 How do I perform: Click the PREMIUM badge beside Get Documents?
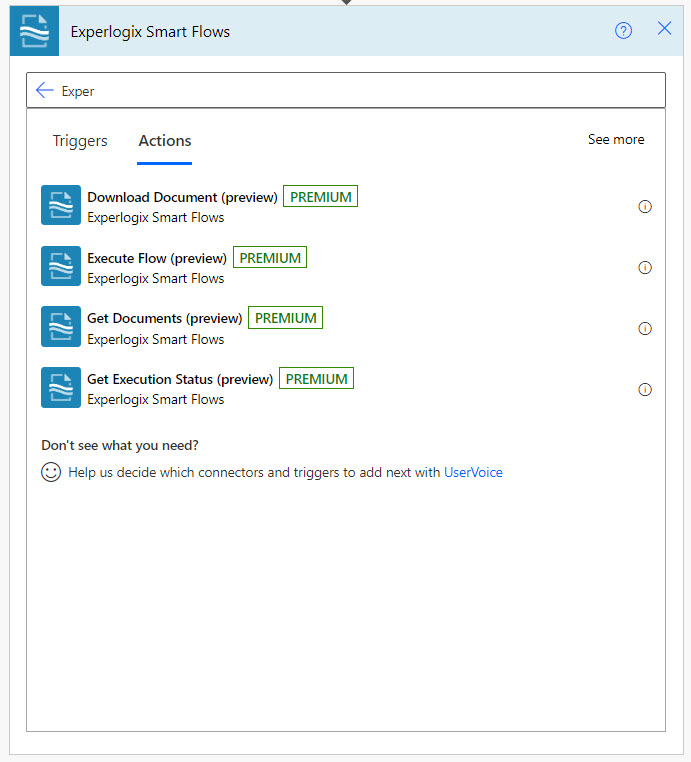(286, 318)
